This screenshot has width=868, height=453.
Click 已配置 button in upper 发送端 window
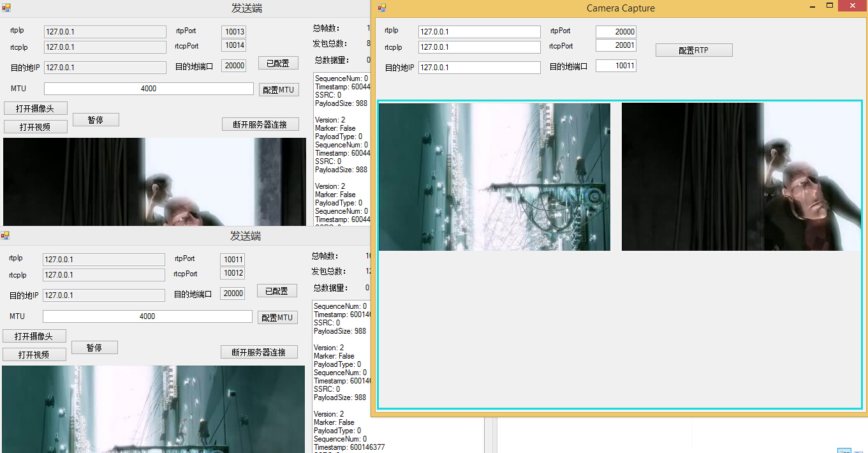(x=278, y=63)
